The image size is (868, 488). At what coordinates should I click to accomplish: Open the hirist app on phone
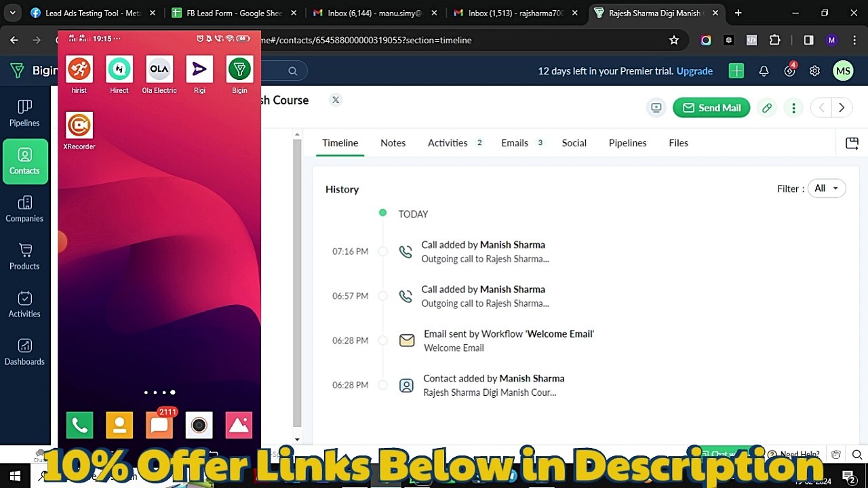pos(79,69)
